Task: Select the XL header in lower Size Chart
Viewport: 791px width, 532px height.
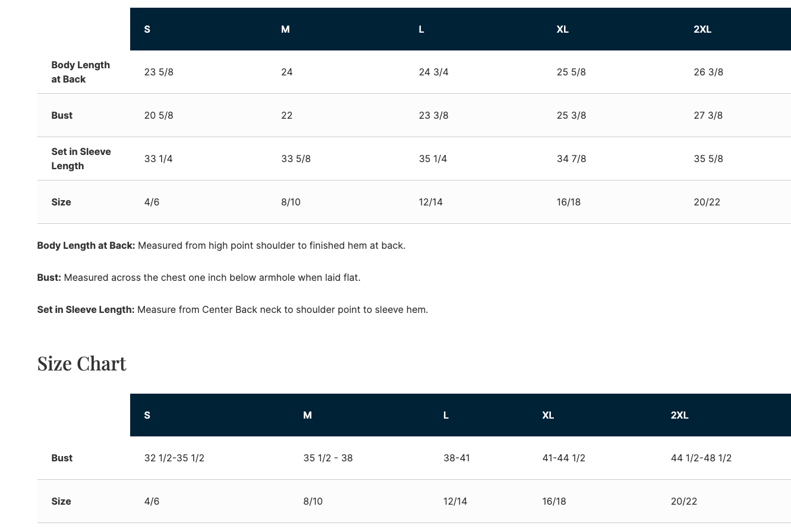Action: [x=548, y=415]
